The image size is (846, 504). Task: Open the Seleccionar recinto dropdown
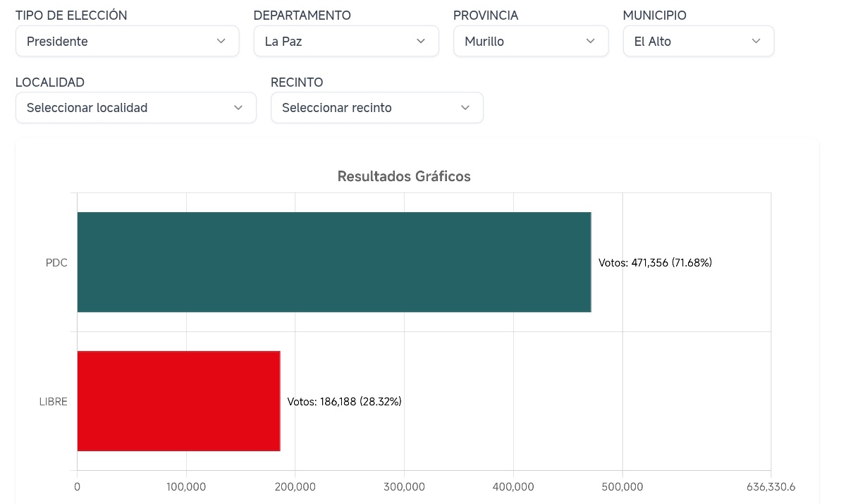point(367,107)
